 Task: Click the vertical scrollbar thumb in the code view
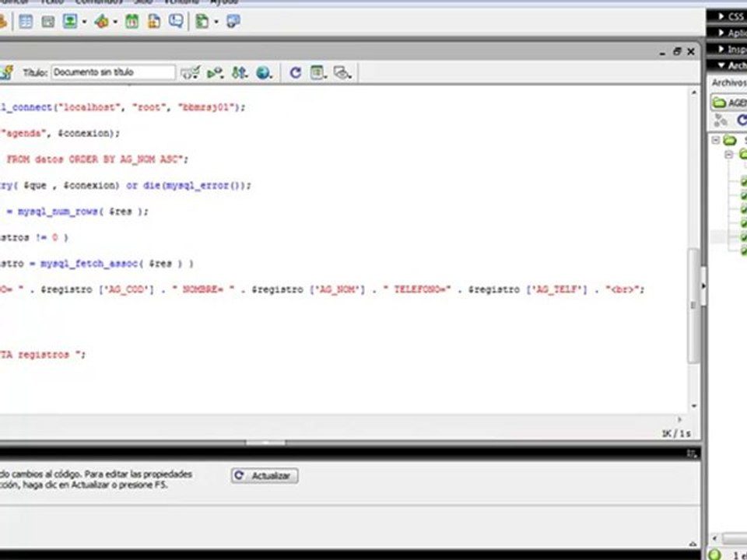point(693,305)
